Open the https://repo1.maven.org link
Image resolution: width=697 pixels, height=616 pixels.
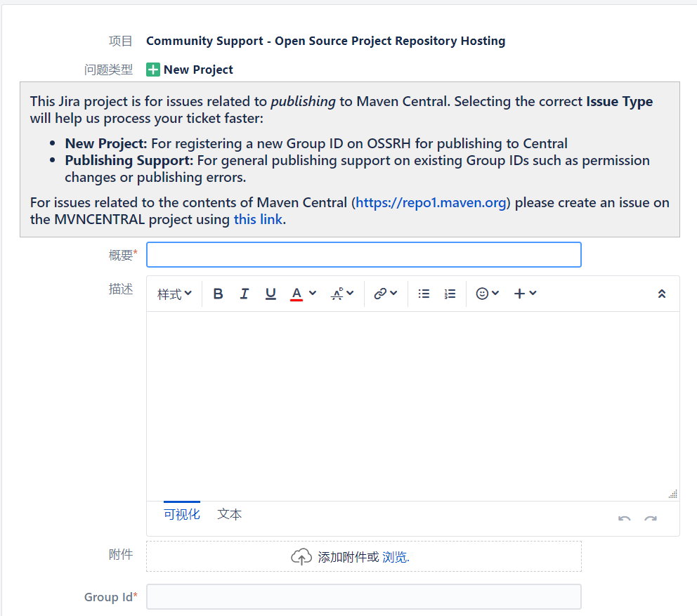(431, 203)
